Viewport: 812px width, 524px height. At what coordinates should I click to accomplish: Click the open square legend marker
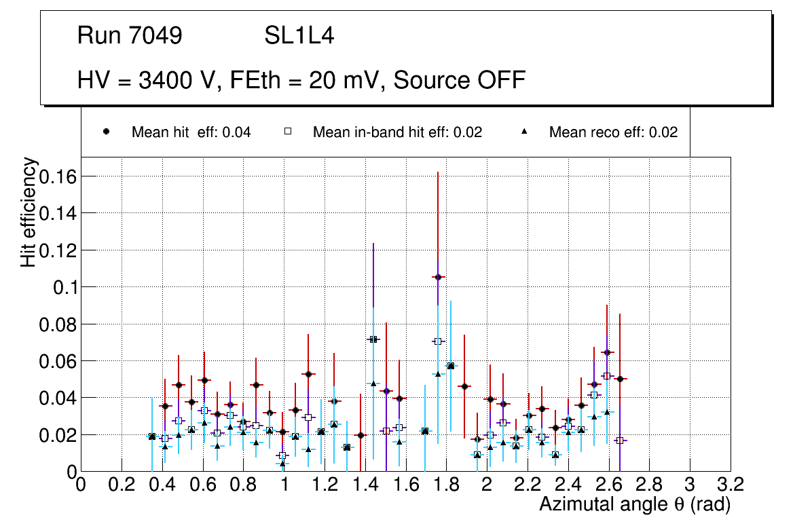287,132
